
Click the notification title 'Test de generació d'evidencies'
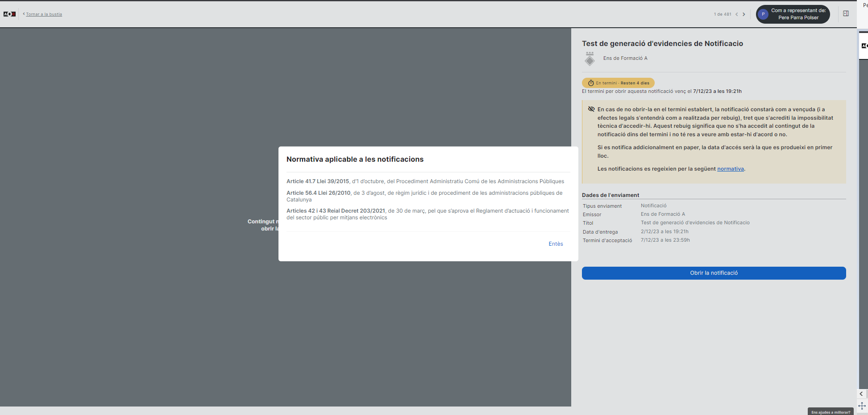(x=662, y=44)
